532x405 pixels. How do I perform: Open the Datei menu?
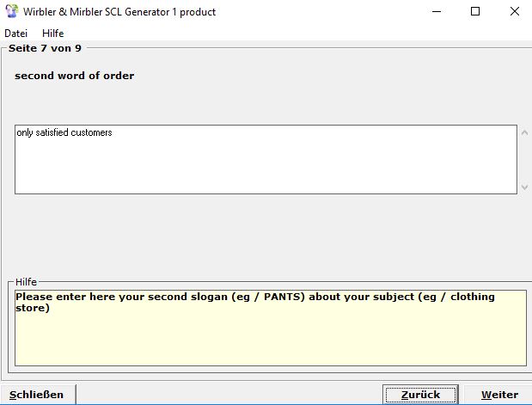tap(16, 34)
